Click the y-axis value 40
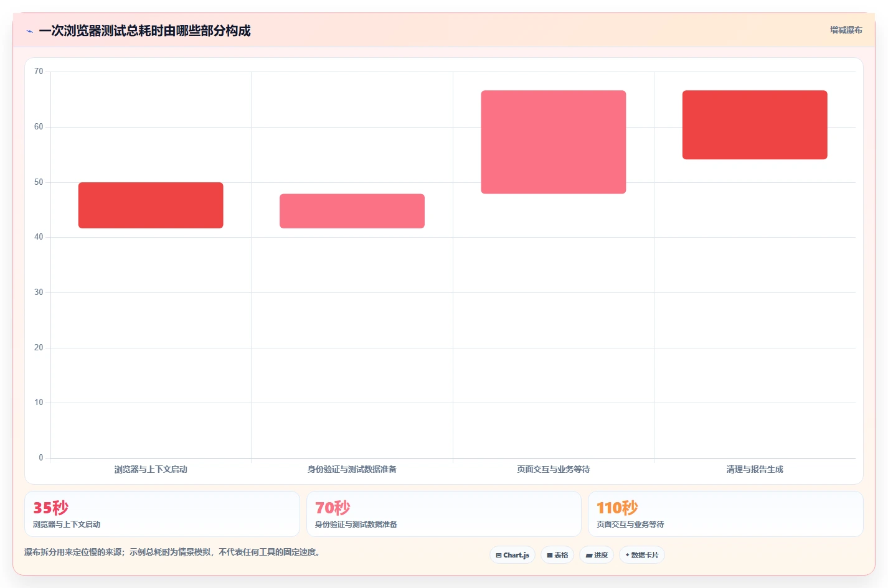888x588 pixels. tap(39, 237)
